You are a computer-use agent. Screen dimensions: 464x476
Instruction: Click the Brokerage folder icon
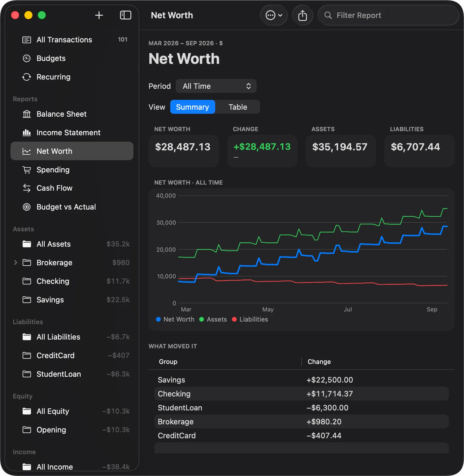pyautogui.click(x=27, y=263)
